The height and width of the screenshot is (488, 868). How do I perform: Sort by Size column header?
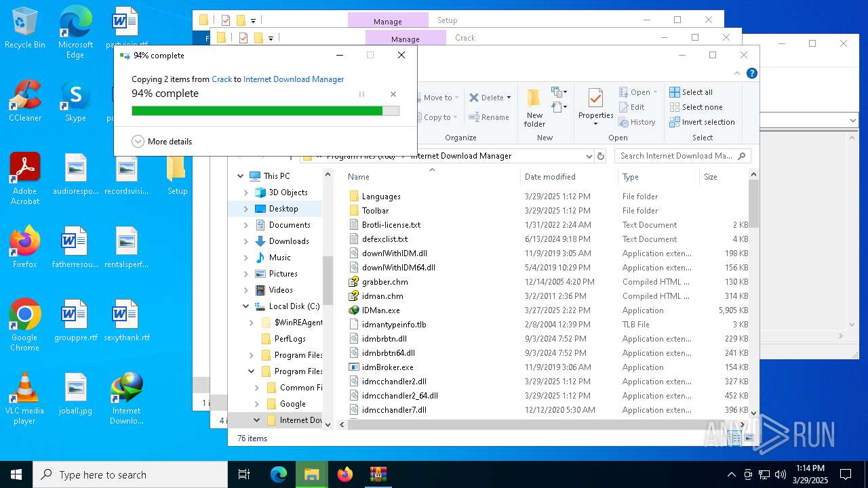(x=723, y=177)
